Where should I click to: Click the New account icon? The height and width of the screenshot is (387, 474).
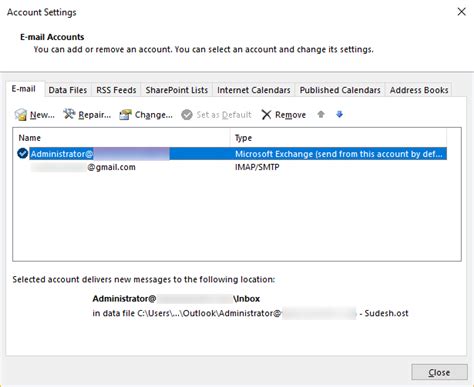coord(21,115)
